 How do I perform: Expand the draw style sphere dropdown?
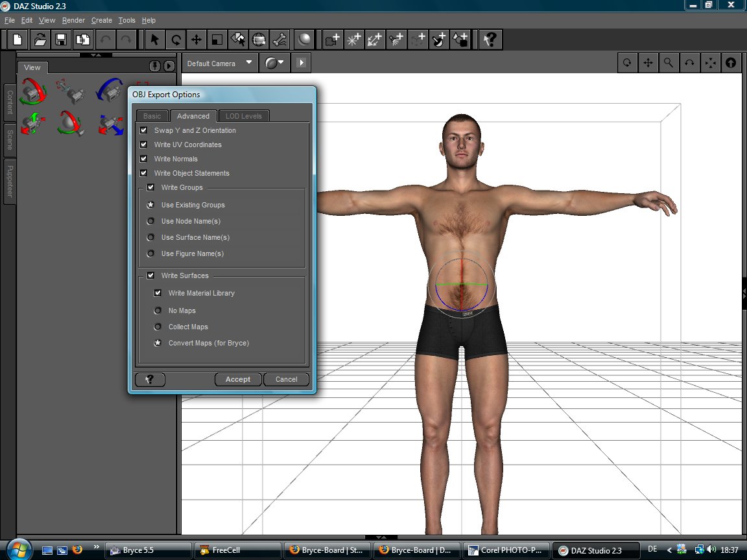click(x=274, y=63)
